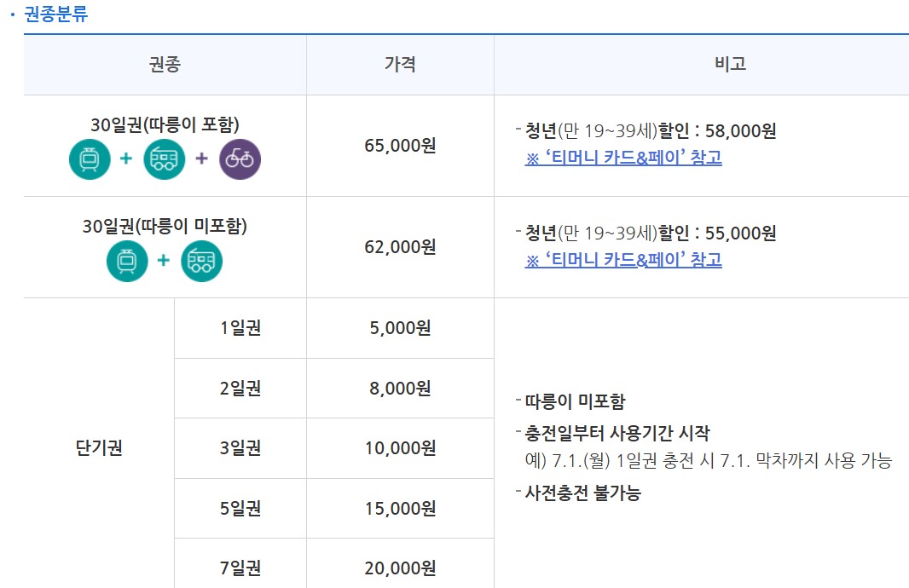
Task: Click the 5,000원 price cell
Action: tap(400, 327)
